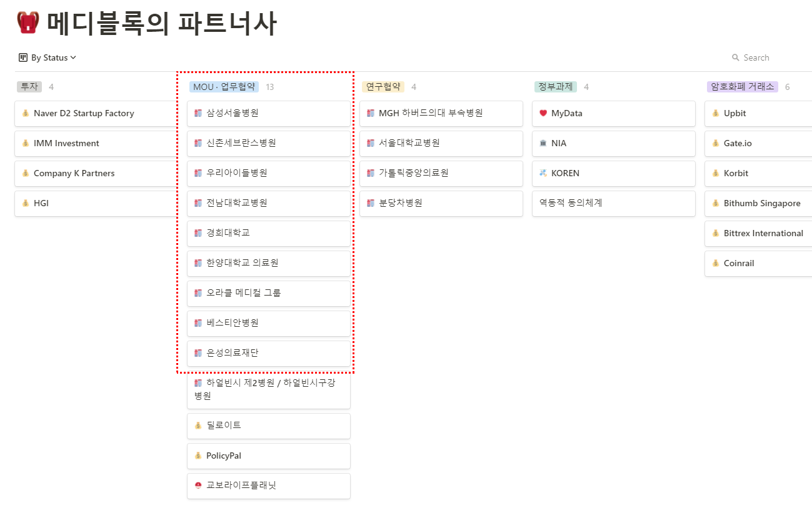The width and height of the screenshot is (812, 508).
Task: Click the hospital icon on 전남대학교병원
Action: click(198, 203)
